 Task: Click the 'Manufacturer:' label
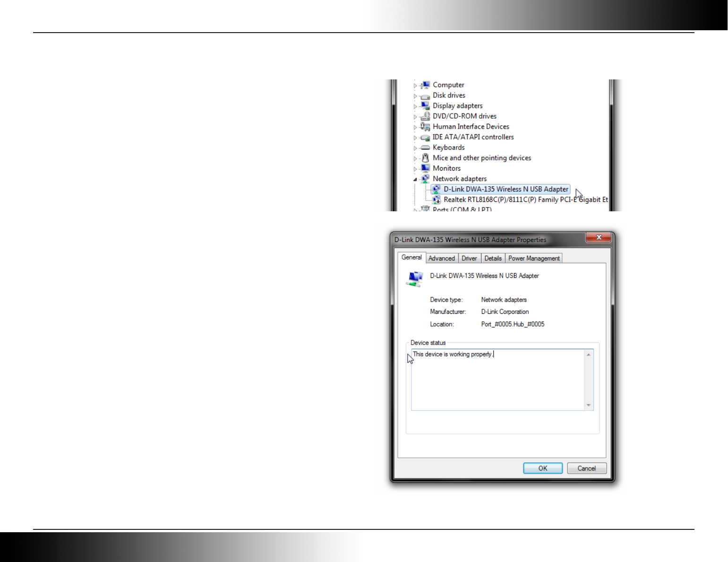pos(448,312)
